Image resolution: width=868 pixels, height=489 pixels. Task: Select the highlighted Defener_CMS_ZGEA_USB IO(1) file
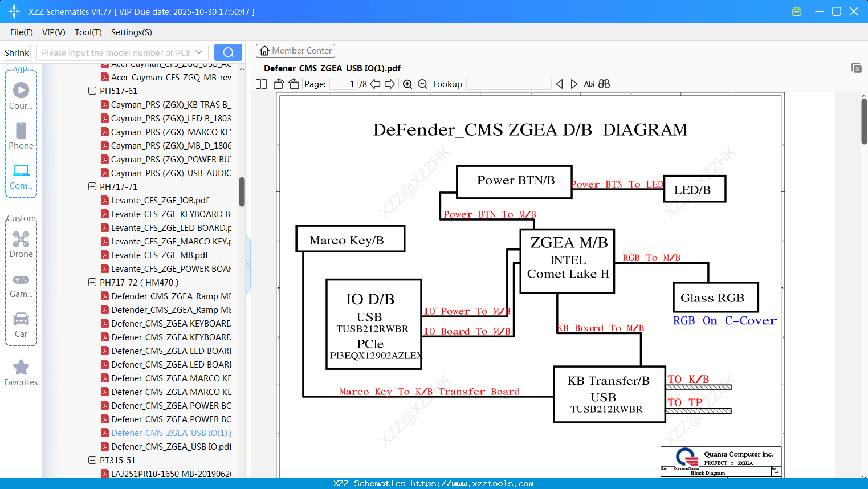(166, 433)
